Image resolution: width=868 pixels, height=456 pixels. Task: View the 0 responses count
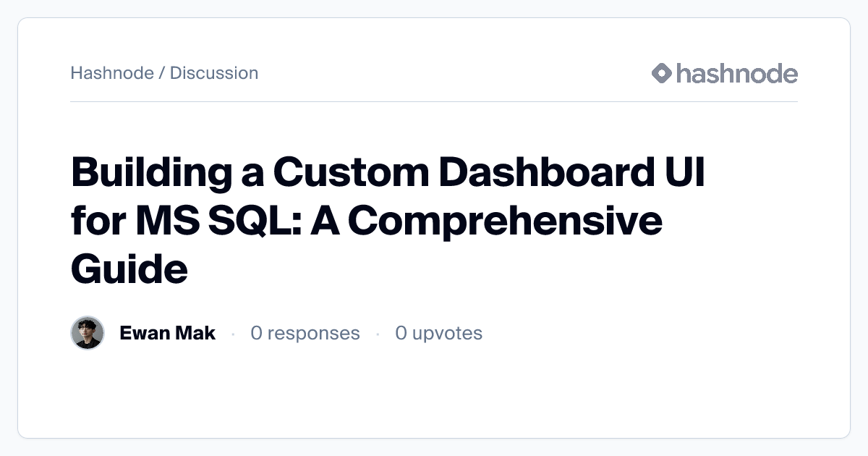305,333
